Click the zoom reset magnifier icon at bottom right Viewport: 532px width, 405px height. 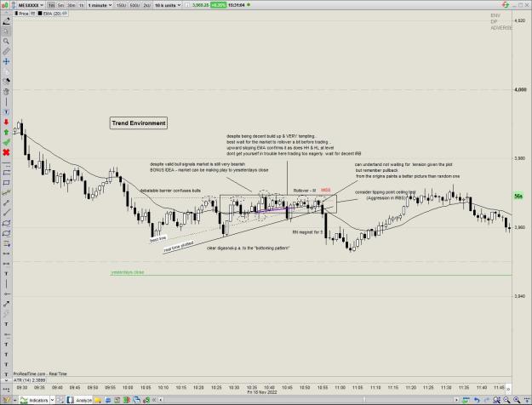497,401
